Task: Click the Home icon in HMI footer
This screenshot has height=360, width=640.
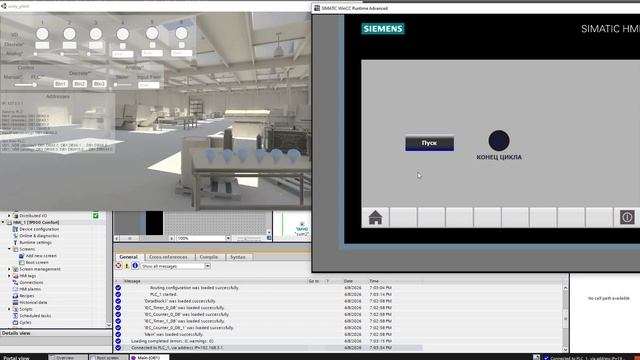Action: pyautogui.click(x=375, y=217)
